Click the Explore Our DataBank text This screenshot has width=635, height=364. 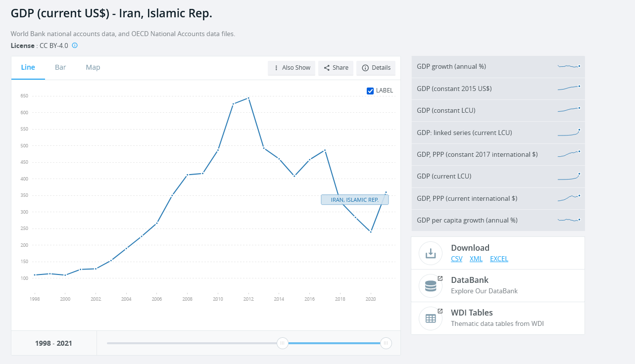pyautogui.click(x=484, y=291)
